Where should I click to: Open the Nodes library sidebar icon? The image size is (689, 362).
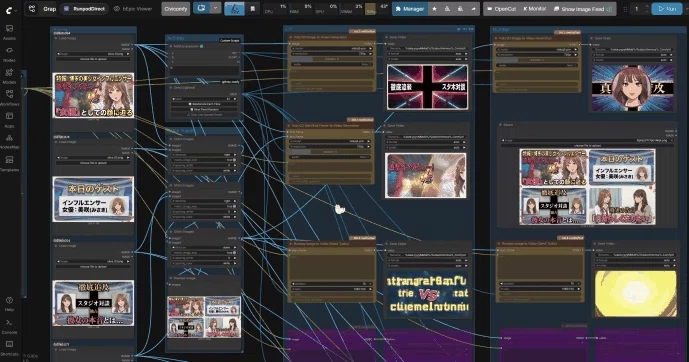click(x=9, y=54)
